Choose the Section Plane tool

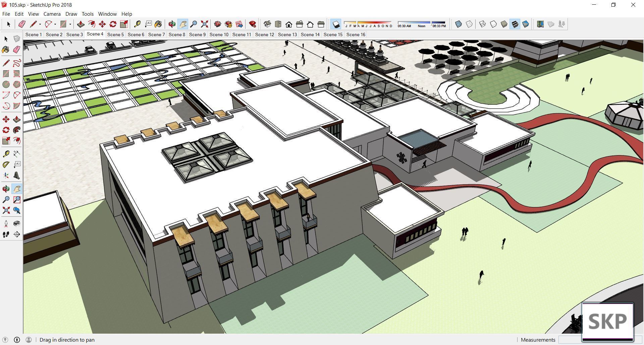tap(16, 234)
